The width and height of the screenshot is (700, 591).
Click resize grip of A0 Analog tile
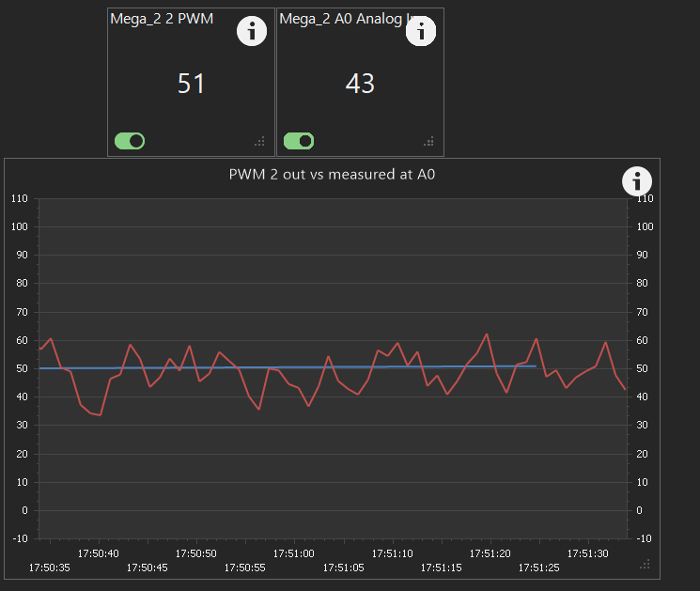click(x=429, y=142)
